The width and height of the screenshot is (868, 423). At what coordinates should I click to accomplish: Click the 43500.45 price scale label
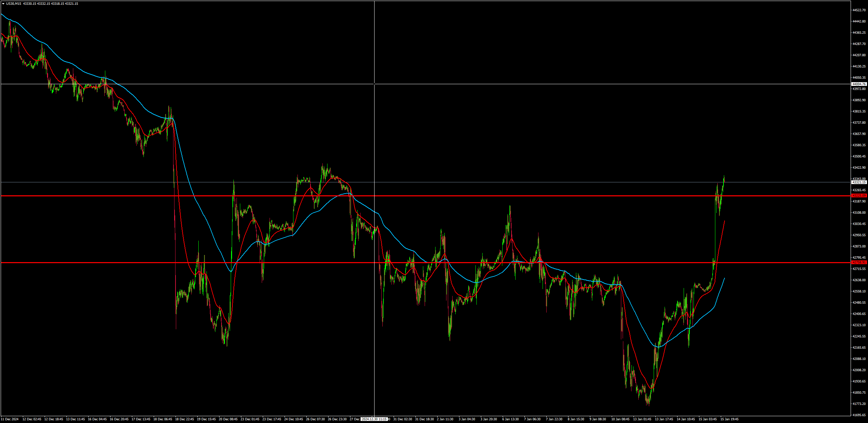[x=859, y=156]
